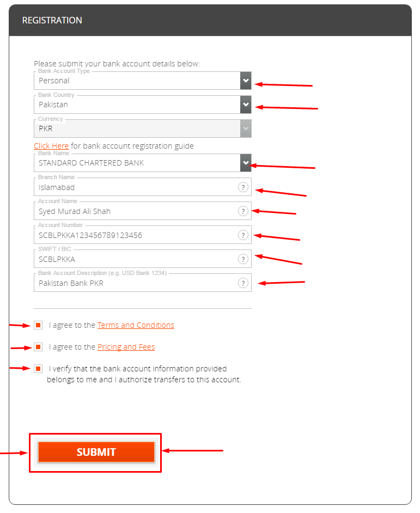Viewport: 420px width, 513px height.
Task: Open the Click Here registration guide link
Action: [x=51, y=146]
